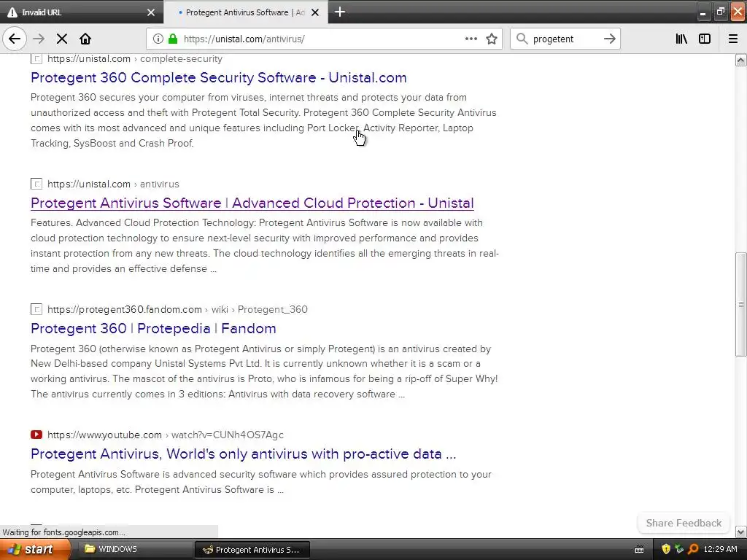Click the keyboard icon in the taskbar
The height and width of the screenshot is (560, 747).
tap(639, 550)
